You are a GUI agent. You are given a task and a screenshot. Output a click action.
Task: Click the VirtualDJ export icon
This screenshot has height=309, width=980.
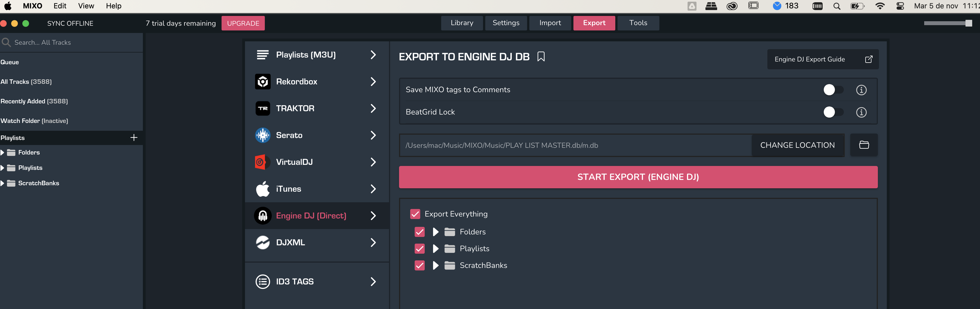(263, 162)
